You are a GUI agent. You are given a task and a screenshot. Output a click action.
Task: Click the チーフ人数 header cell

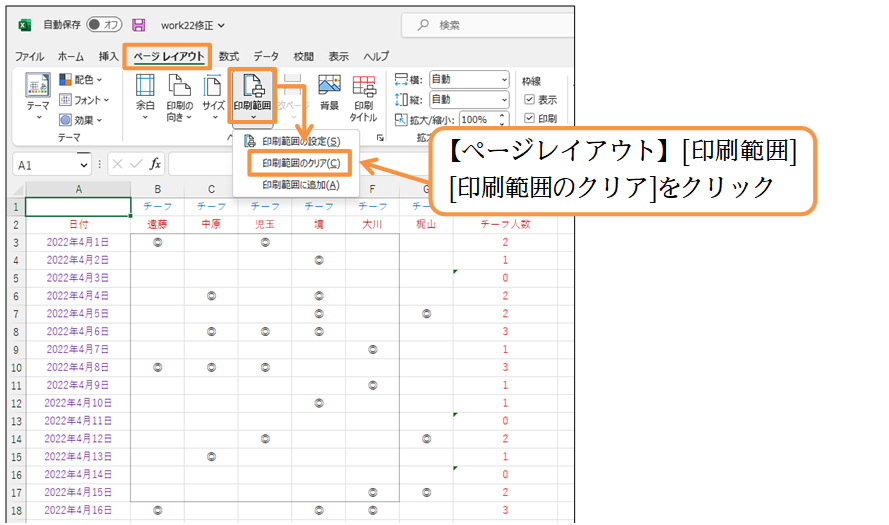505,225
